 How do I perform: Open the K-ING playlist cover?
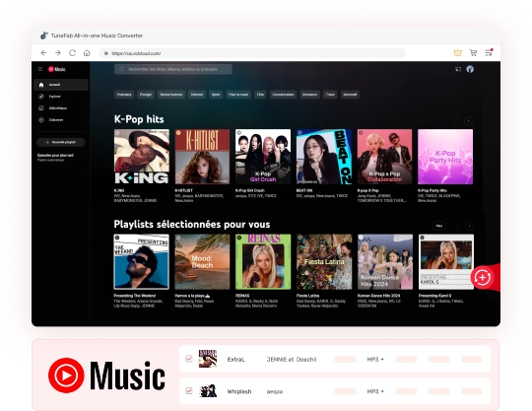[142, 157]
